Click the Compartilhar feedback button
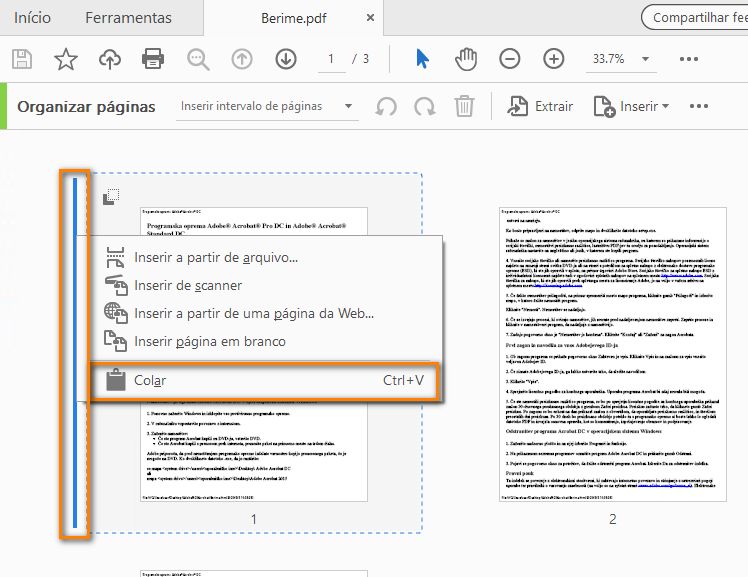Screen dimensions: 748x577 (x=695, y=18)
